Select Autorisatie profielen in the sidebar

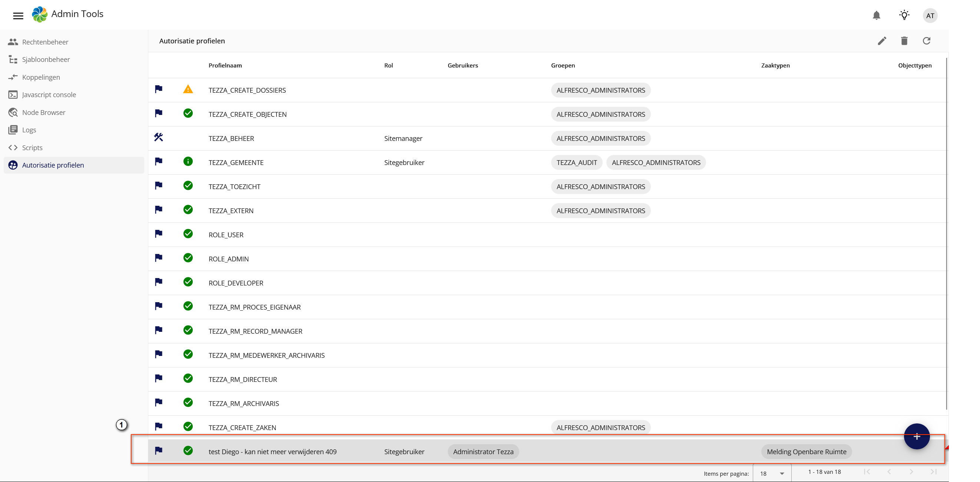click(74, 165)
